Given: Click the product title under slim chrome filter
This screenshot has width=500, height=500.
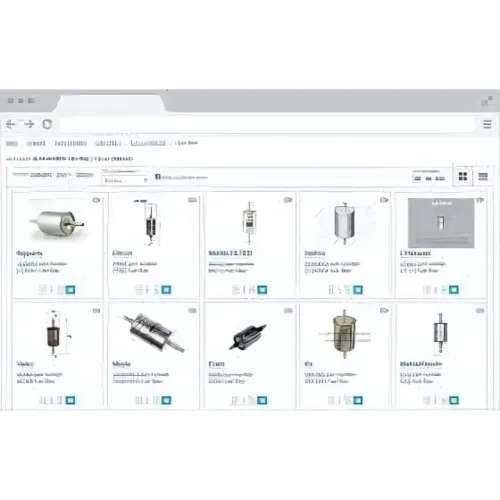Looking at the screenshot, I should point(421,364).
